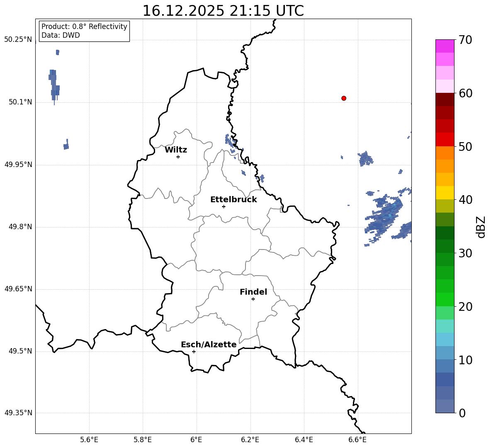Click the 70 tick on colorbar

pos(465,40)
